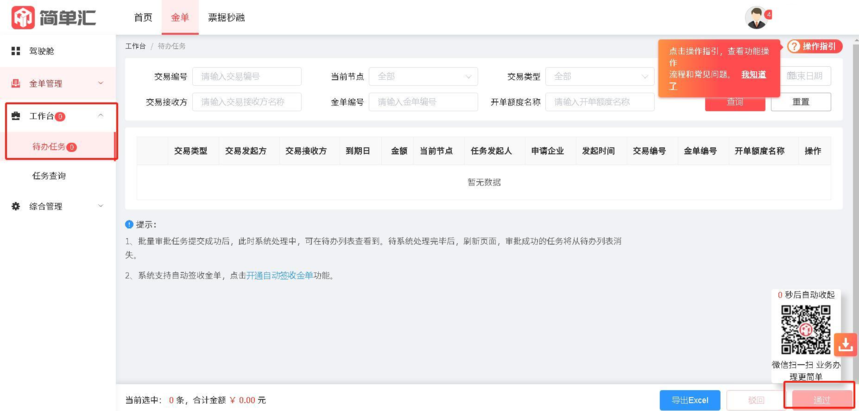Viewport: 859px width, 411px height.
Task: Click the 交易编号 column header
Action: coord(649,151)
